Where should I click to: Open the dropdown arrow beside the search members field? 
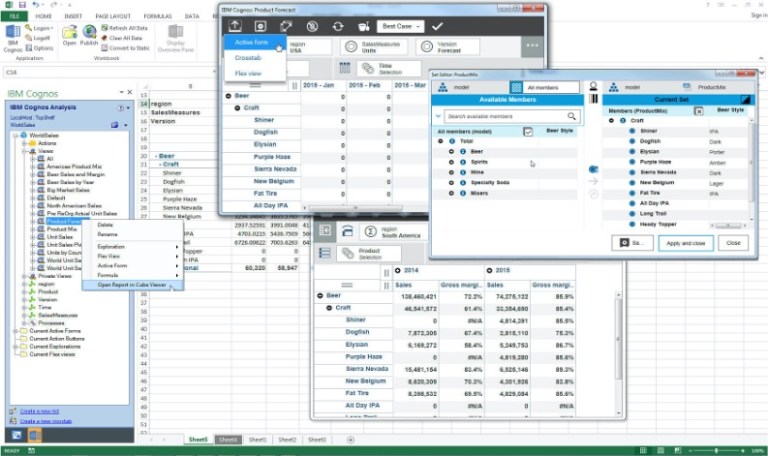438,116
